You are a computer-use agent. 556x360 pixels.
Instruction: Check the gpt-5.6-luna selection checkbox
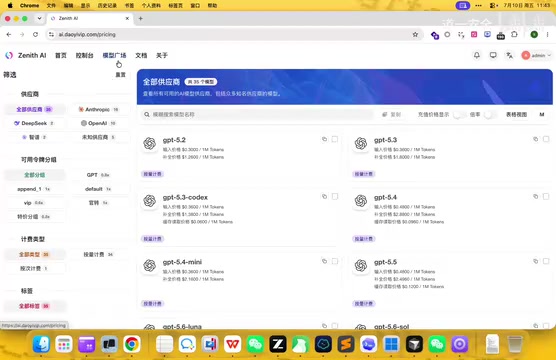(335, 326)
